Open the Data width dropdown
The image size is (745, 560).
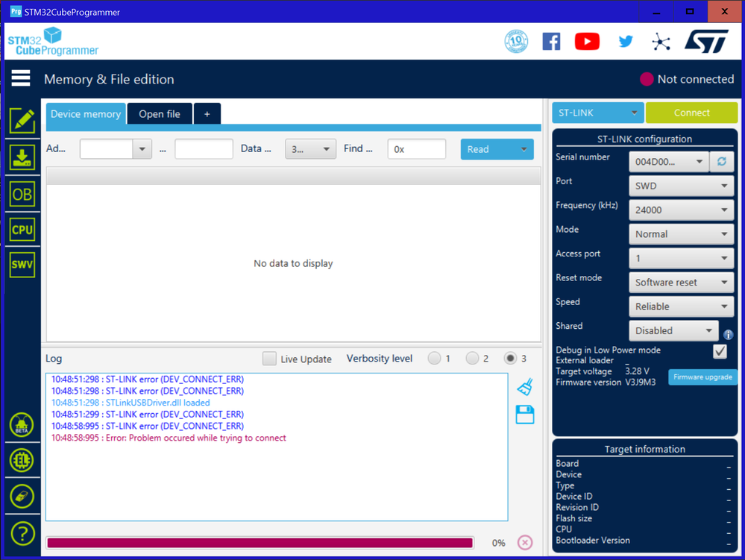coord(311,149)
